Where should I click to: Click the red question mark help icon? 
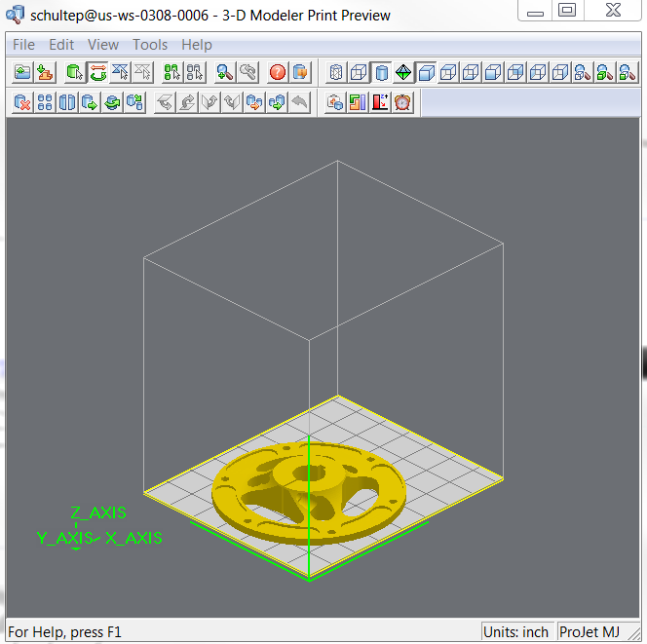[278, 72]
